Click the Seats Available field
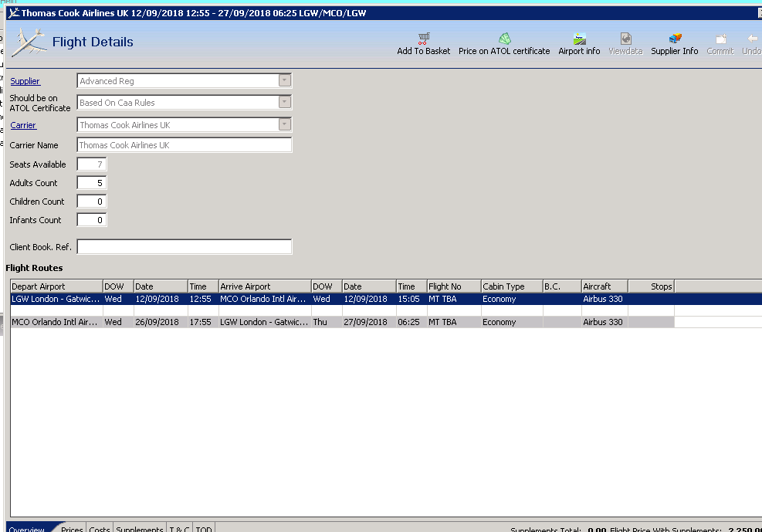The width and height of the screenshot is (762, 532). pos(91,164)
